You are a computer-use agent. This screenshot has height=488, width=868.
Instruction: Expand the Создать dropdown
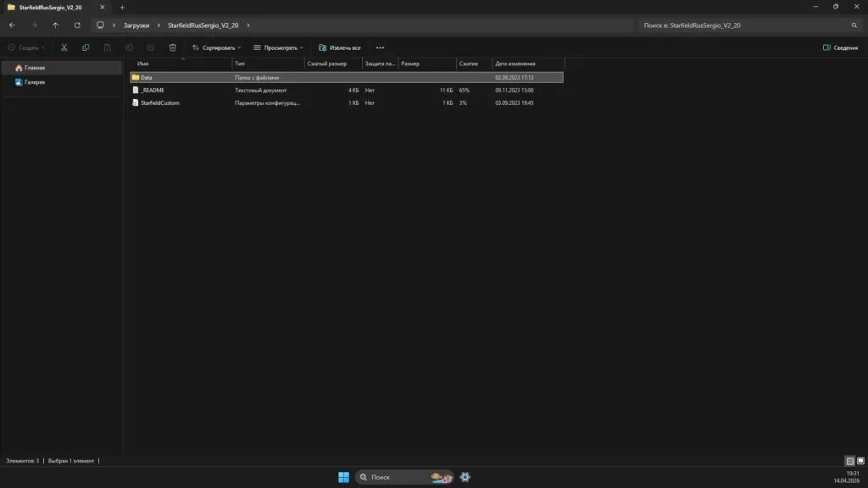point(26,47)
